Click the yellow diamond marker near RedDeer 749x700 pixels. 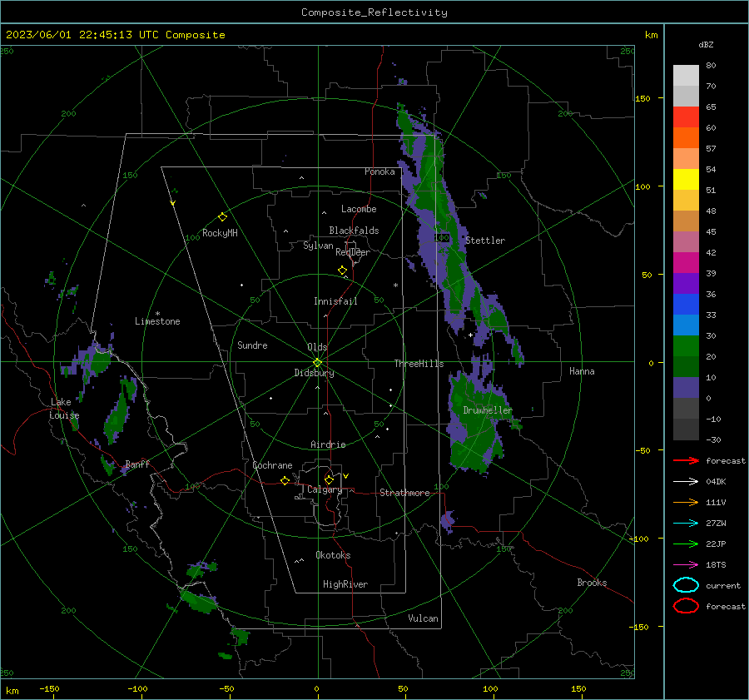(343, 271)
